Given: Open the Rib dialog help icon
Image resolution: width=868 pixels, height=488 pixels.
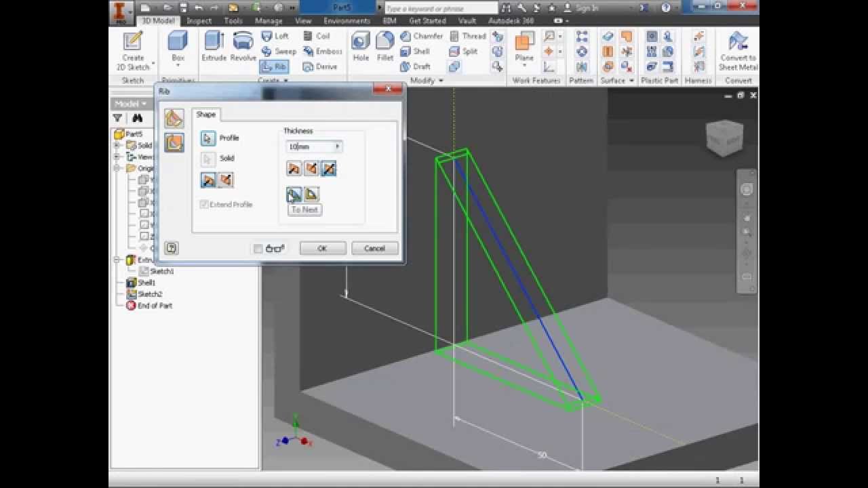Looking at the screenshot, I should 172,248.
